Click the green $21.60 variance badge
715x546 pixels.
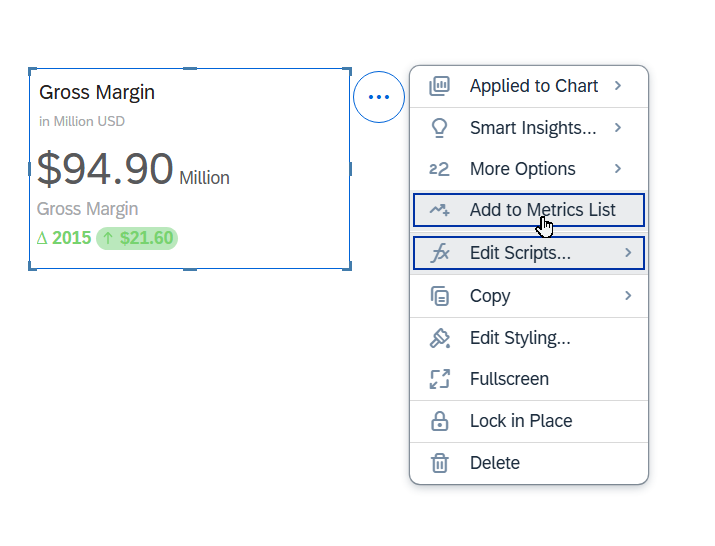tap(137, 238)
